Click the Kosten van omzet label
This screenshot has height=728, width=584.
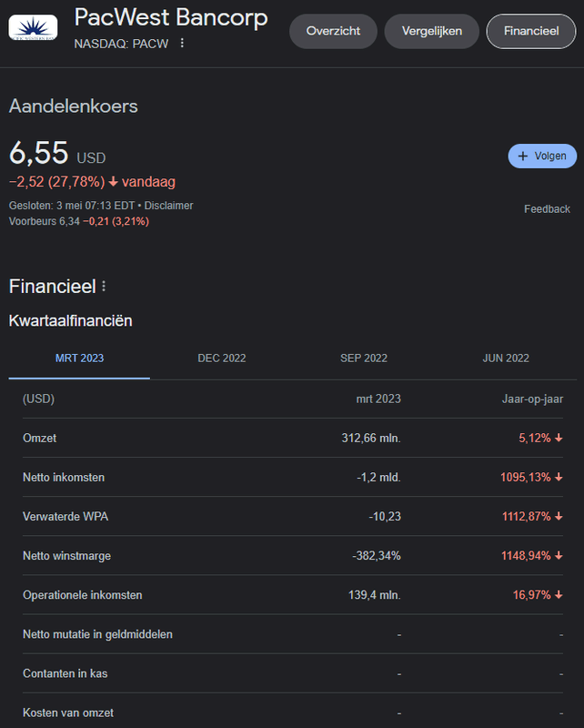[x=68, y=713]
